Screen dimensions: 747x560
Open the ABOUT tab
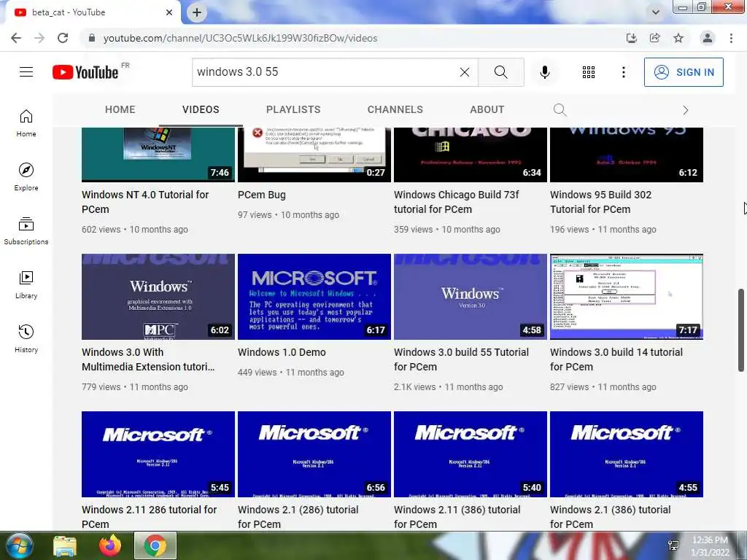487,109
